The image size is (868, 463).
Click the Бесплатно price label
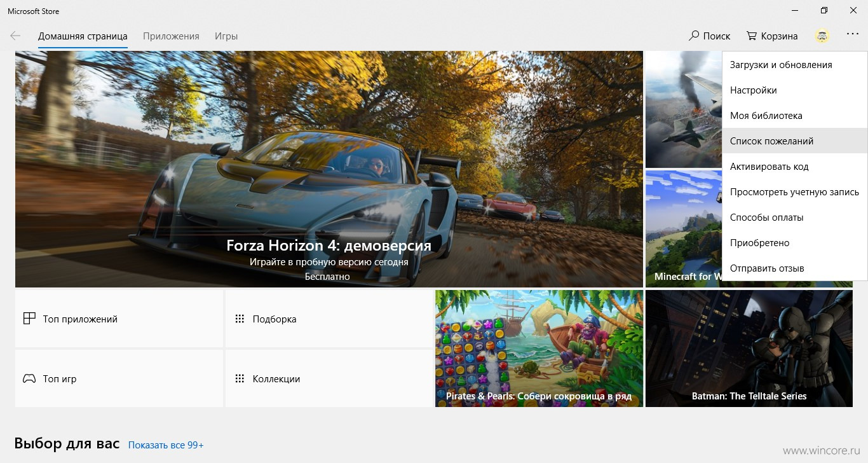(327, 277)
